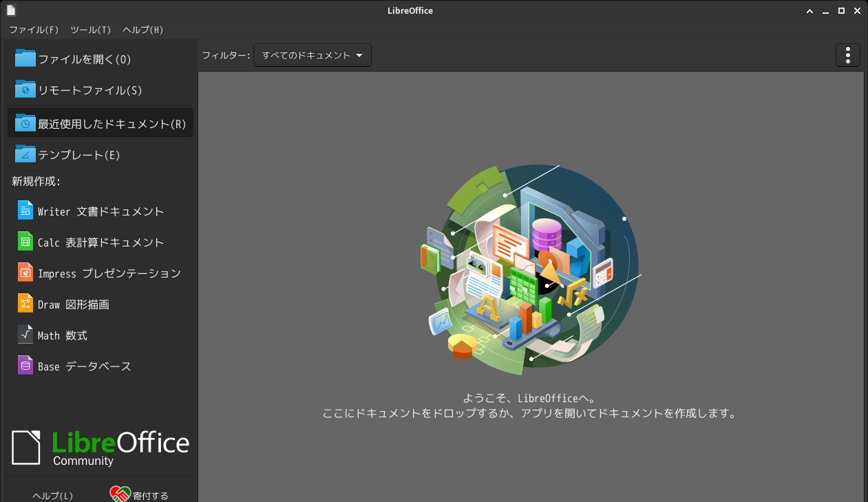Open the three-dot actions menu
The image size is (868, 502).
tap(848, 55)
